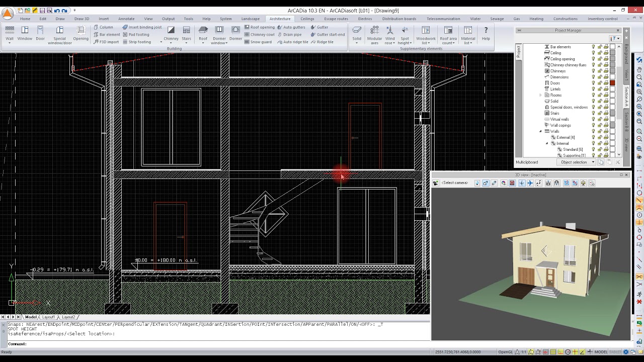Open Help in Supplementary elements
644x362 pixels.
point(486,34)
